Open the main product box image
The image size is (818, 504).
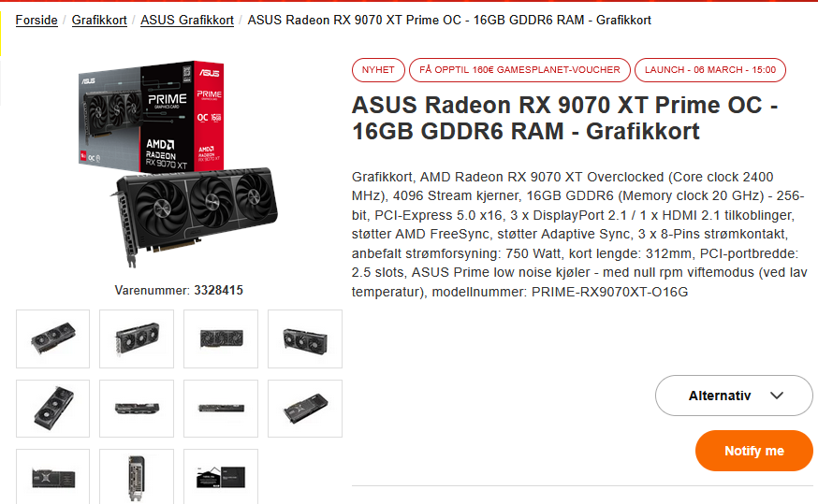tap(179, 165)
